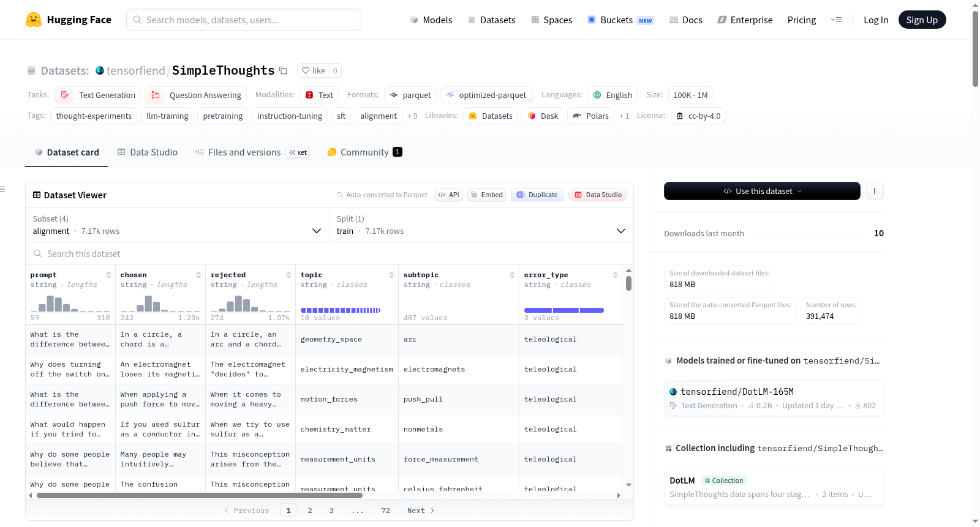980x527 pixels.
Task: Open Spaces in top navigation
Action: (x=551, y=20)
